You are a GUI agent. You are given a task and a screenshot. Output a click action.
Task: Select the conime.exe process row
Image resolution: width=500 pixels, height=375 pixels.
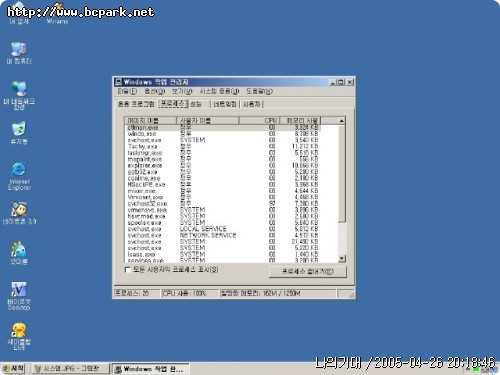tap(223, 178)
